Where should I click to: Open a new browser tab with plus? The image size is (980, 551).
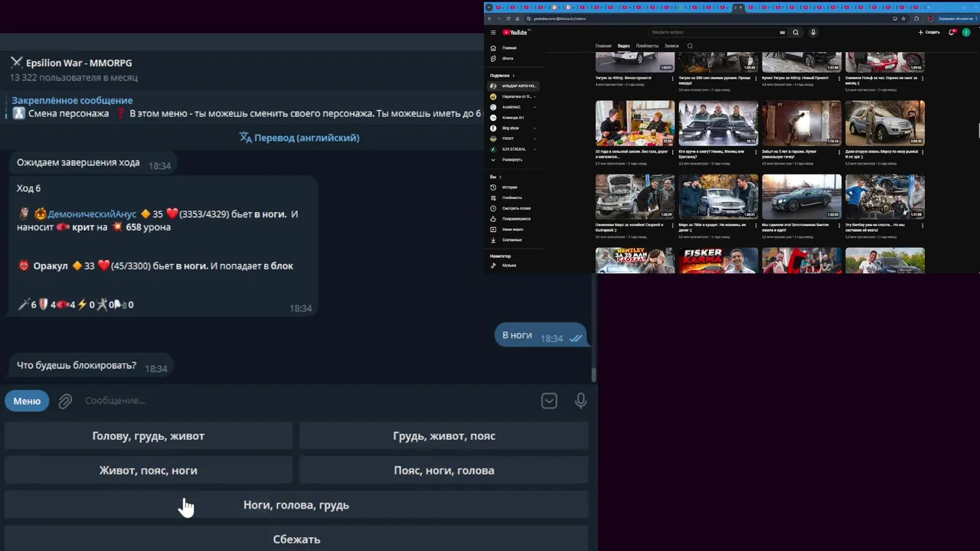(x=930, y=8)
